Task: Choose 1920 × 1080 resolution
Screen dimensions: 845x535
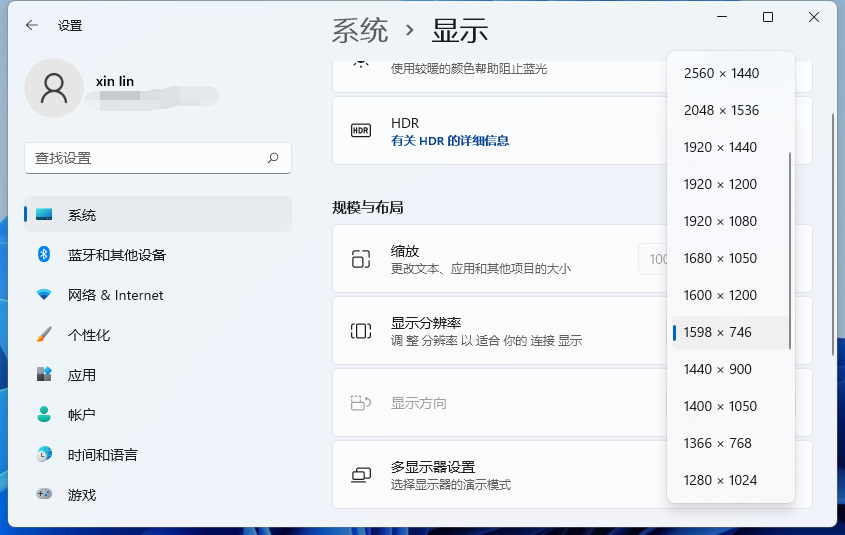Action: pos(720,221)
